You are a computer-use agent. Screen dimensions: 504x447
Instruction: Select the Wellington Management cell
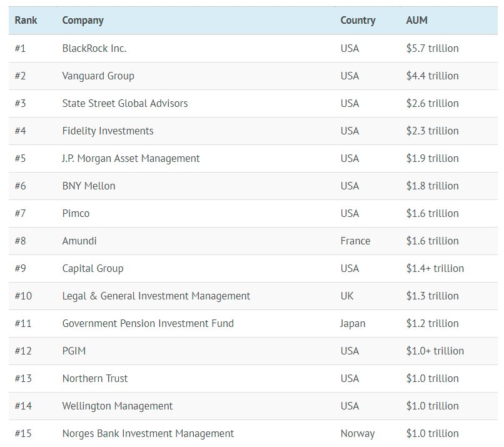coord(118,406)
